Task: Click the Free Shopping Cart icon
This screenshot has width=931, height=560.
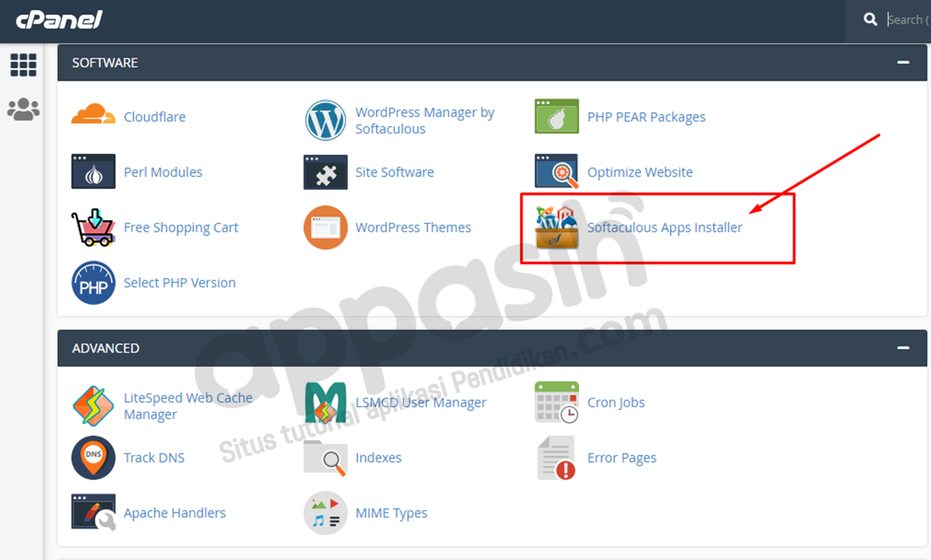Action: [93, 227]
